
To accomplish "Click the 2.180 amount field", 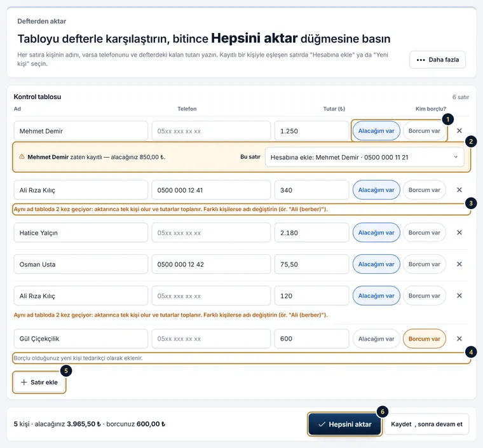I will click(311, 233).
